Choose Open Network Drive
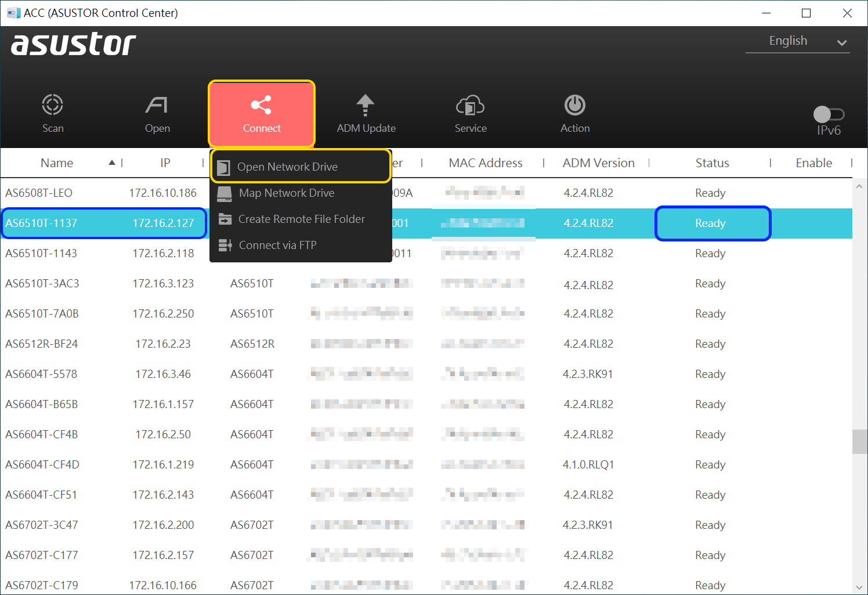 click(x=301, y=167)
